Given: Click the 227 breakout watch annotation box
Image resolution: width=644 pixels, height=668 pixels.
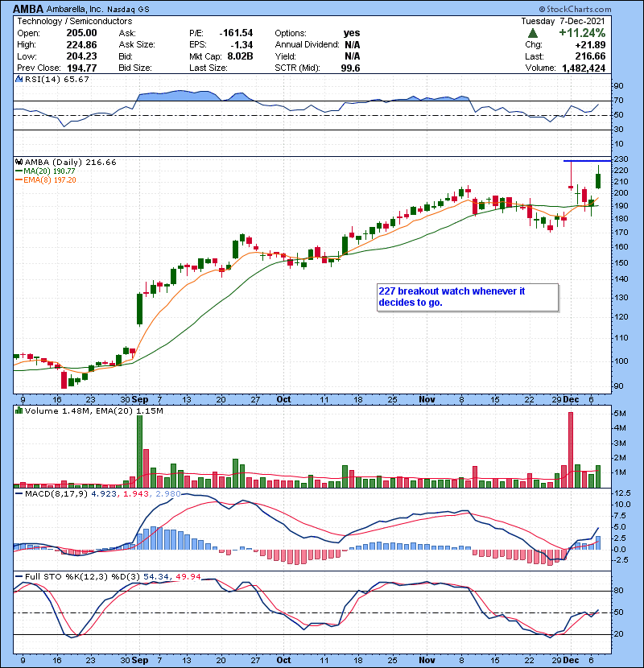Looking at the screenshot, I should 466,296.
